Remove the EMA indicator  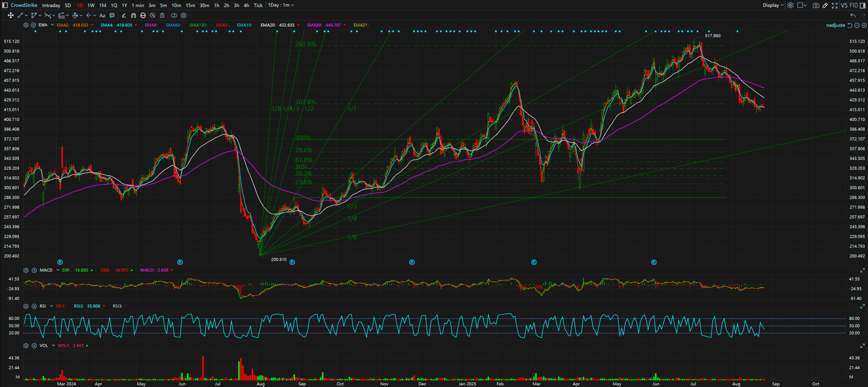33,25
